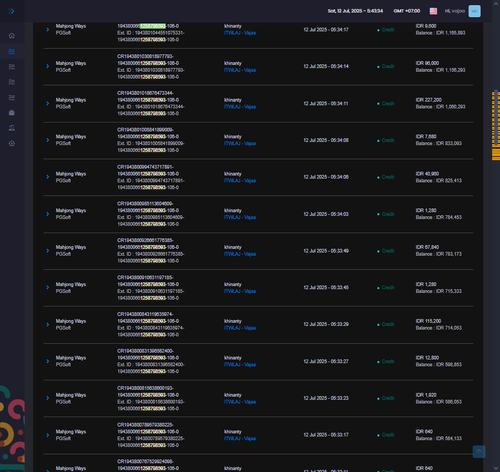Expand the sidebar with double-chevron icon
The image size is (500, 472).
pyautogui.click(x=12, y=11)
